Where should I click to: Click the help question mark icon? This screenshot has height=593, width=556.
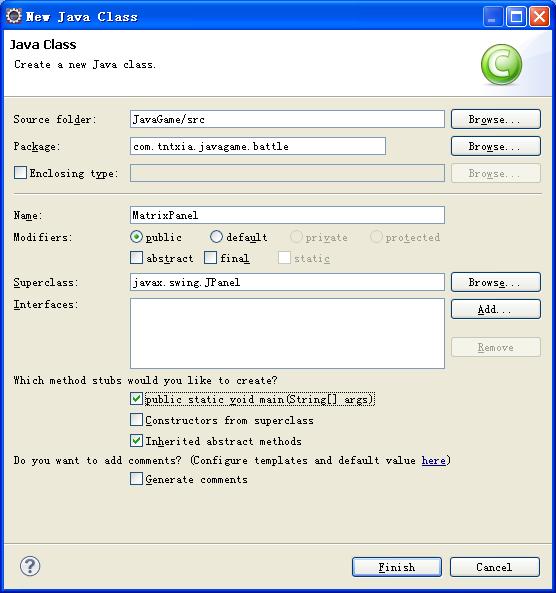pos(30,566)
